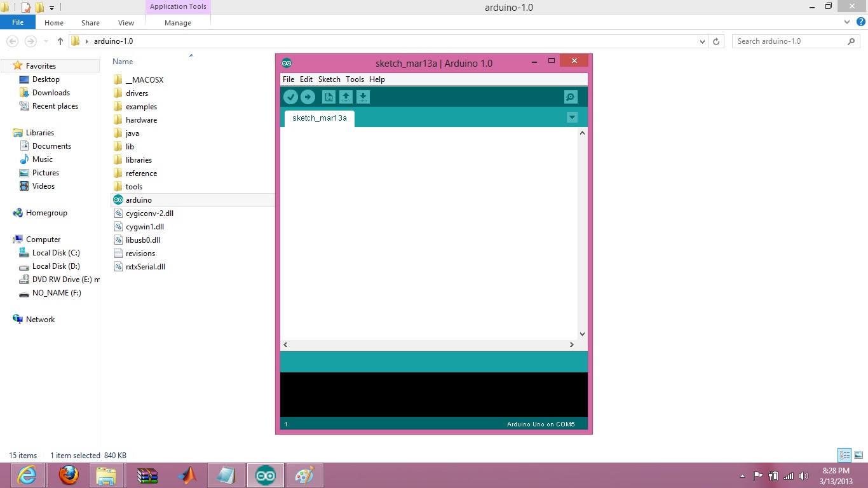Viewport: 868px width, 488px height.
Task: Open Paint from the taskbar
Action: coord(305,475)
